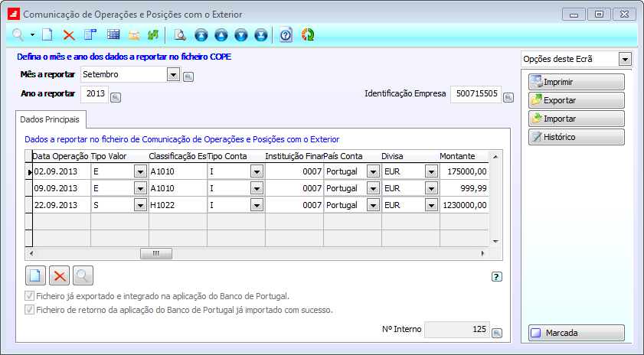Open the help question mark icon in toolbar
This screenshot has height=355, width=644.
[x=286, y=34]
